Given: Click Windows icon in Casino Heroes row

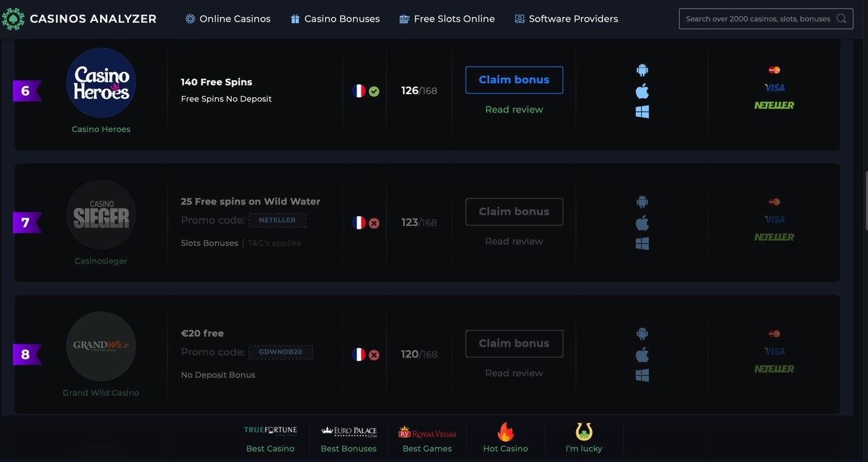Looking at the screenshot, I should tap(642, 112).
